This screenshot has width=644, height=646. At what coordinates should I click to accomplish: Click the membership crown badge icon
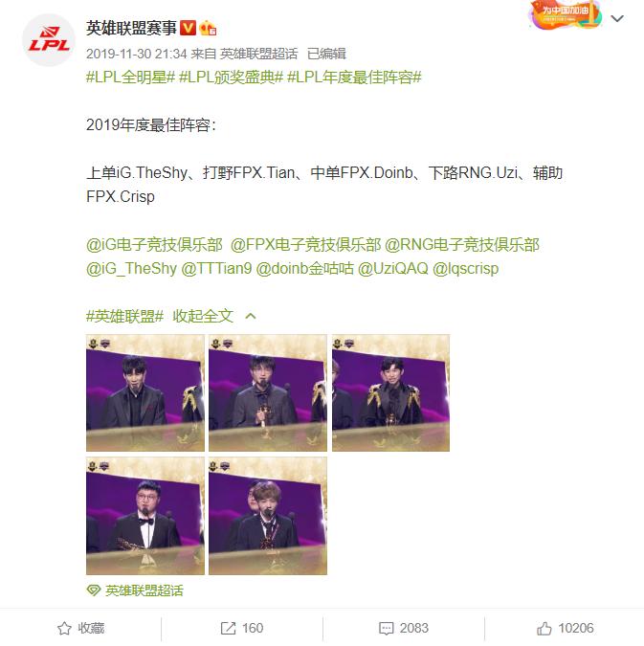[208, 29]
